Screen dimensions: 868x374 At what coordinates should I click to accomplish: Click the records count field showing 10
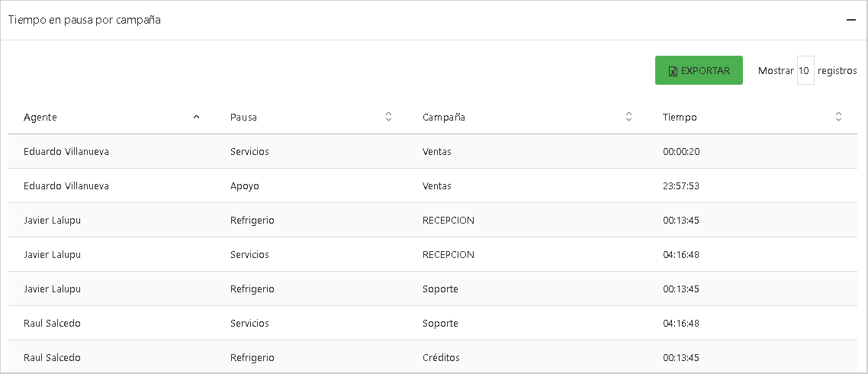[805, 70]
